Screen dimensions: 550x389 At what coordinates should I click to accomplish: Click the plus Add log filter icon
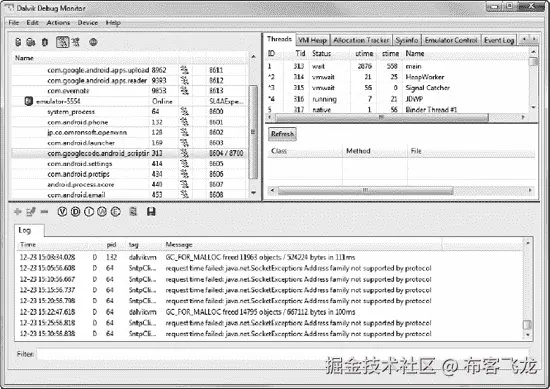[x=18, y=212]
